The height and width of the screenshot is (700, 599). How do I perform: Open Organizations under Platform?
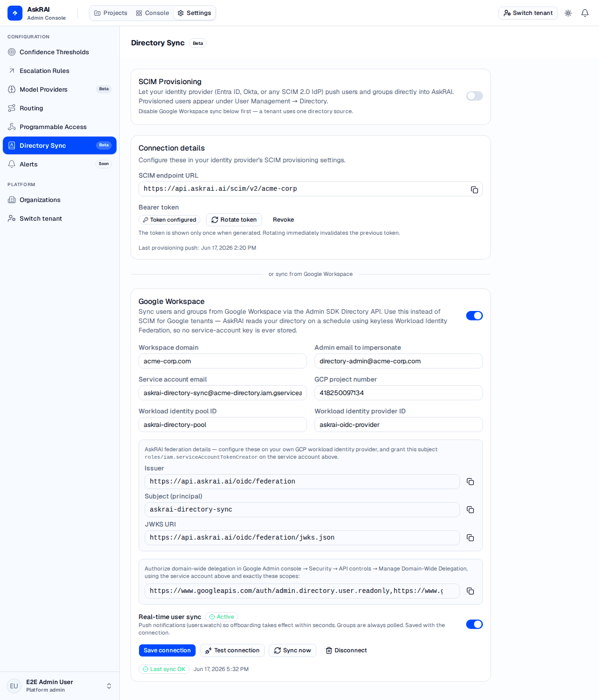click(x=59, y=200)
